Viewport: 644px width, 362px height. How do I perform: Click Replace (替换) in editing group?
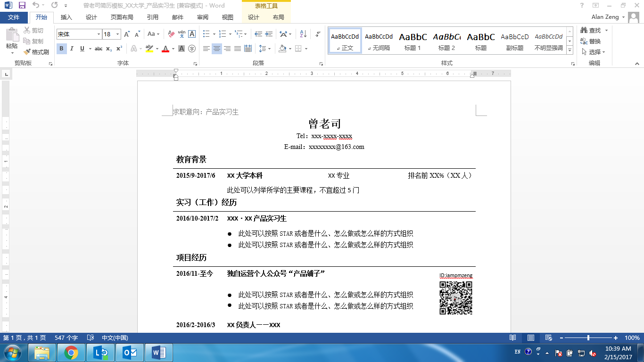pyautogui.click(x=591, y=41)
